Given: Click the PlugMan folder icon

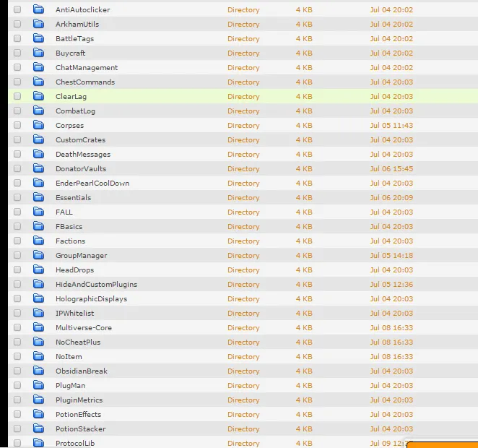Looking at the screenshot, I should click(x=38, y=385).
